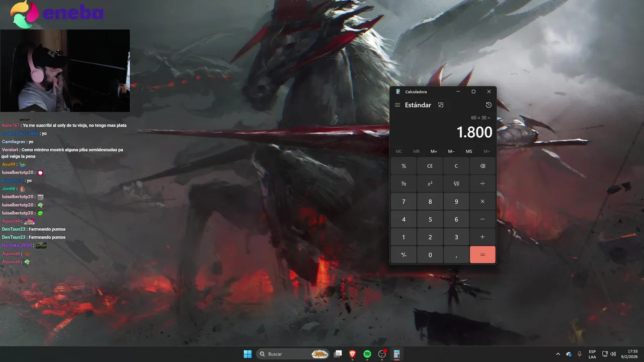Screen dimensions: 644x362
Task: Click the Nantoka_0000 username in chat
Action: [17, 245]
